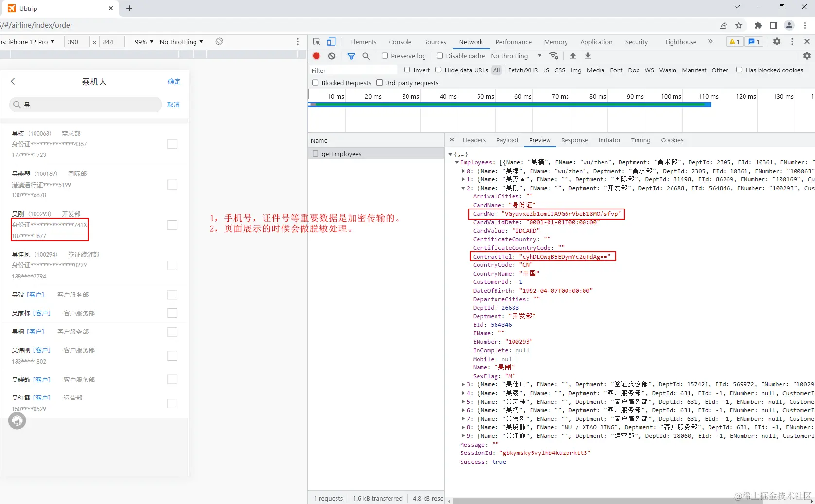The height and width of the screenshot is (504, 815).
Task: Go back from passenger page
Action: coord(13,82)
